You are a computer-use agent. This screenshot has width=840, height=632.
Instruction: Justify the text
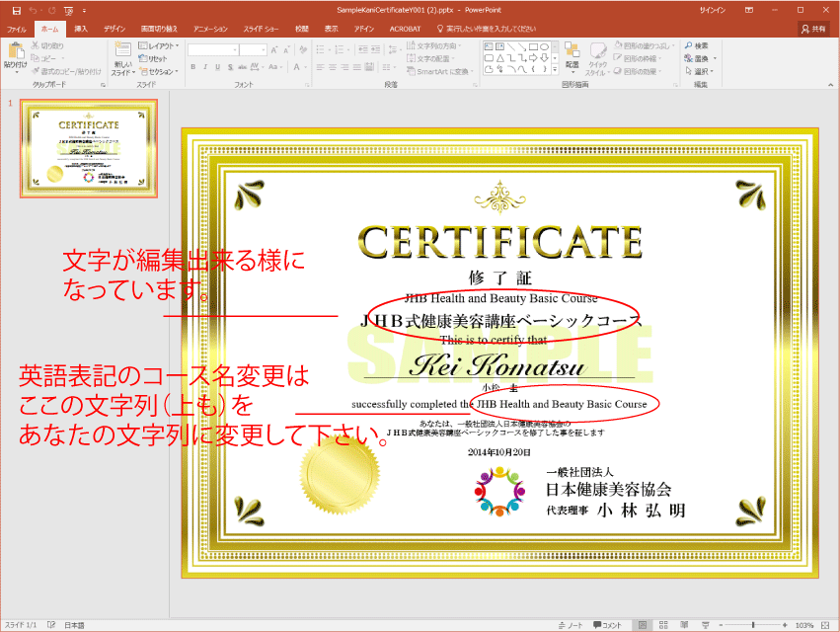pos(357,67)
